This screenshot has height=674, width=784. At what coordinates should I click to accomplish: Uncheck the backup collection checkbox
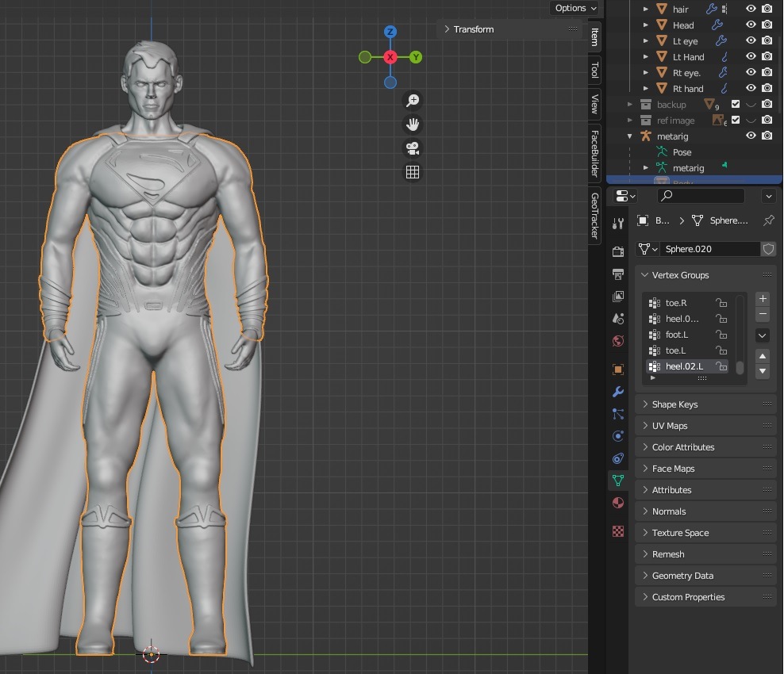pyautogui.click(x=734, y=104)
